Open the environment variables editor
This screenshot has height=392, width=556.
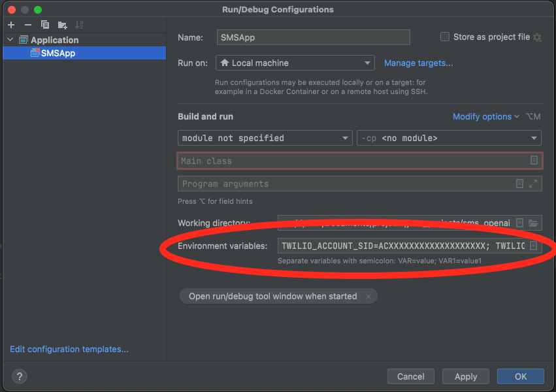(533, 246)
